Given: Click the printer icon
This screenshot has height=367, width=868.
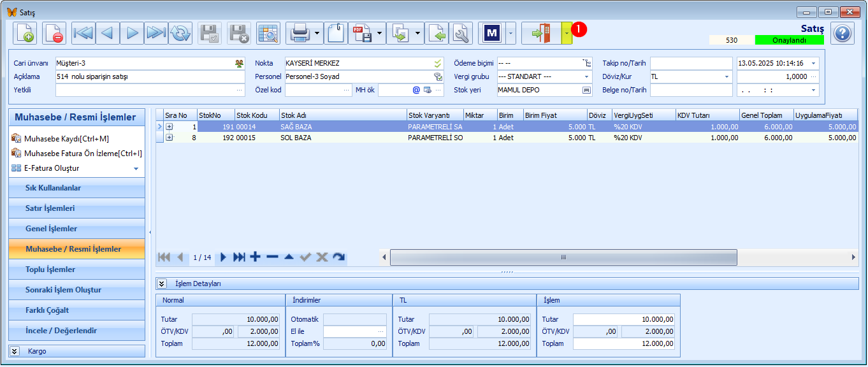Looking at the screenshot, I should (x=300, y=33).
